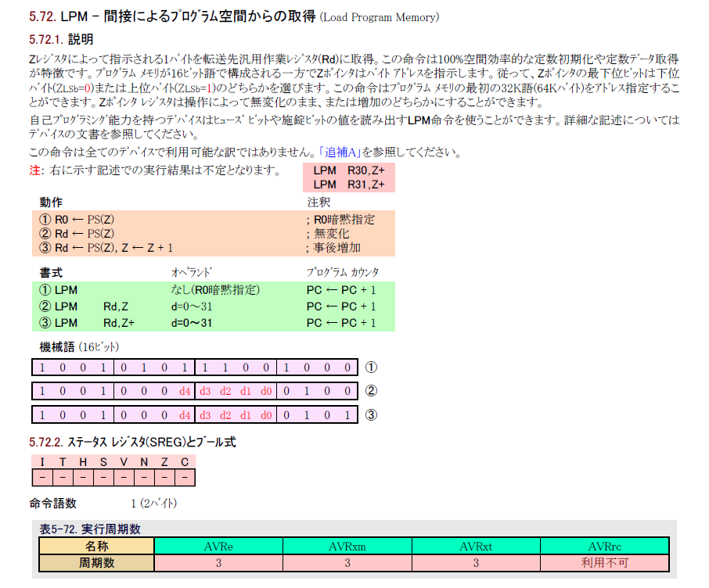Click the 周期数 row header cell
Image resolution: width=709 pixels, height=588 pixels.
[x=97, y=562]
